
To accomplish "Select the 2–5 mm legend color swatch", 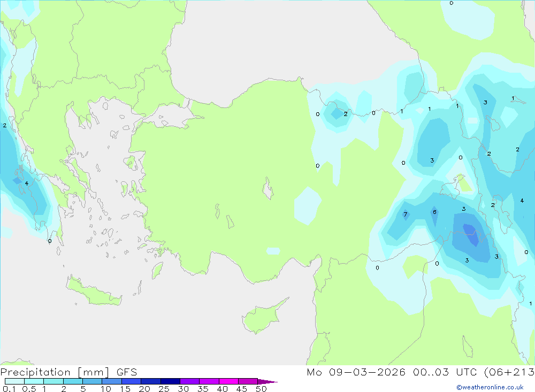I will click(73, 381).
